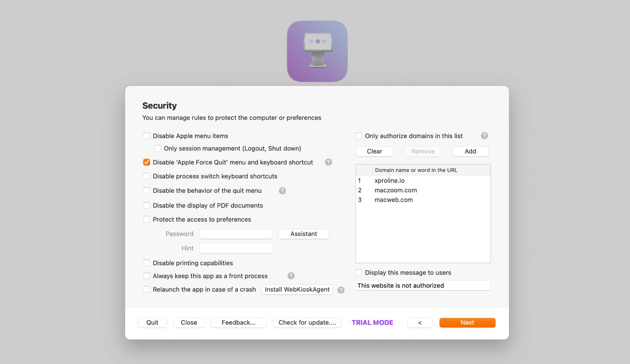Enable Disable printing capabilities option

[147, 263]
